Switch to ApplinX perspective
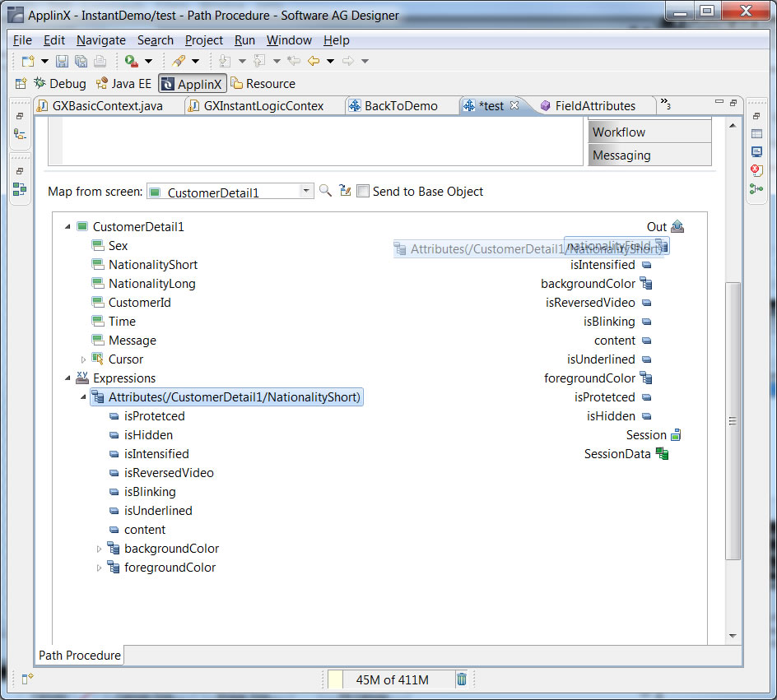 point(193,84)
